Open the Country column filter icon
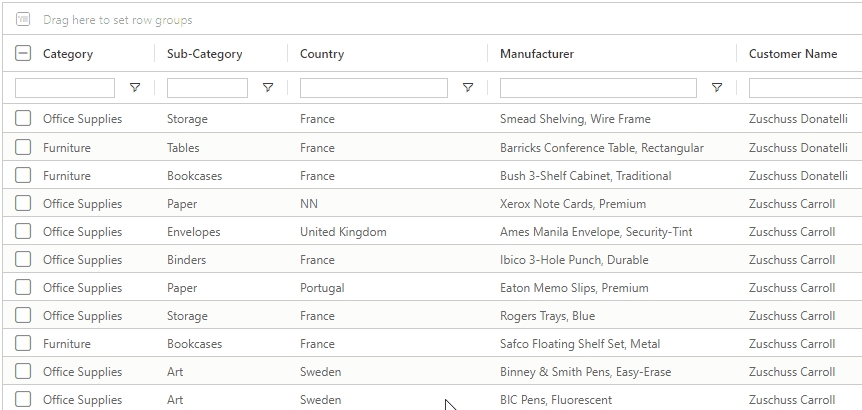This screenshot has height=410, width=862. 467,88
